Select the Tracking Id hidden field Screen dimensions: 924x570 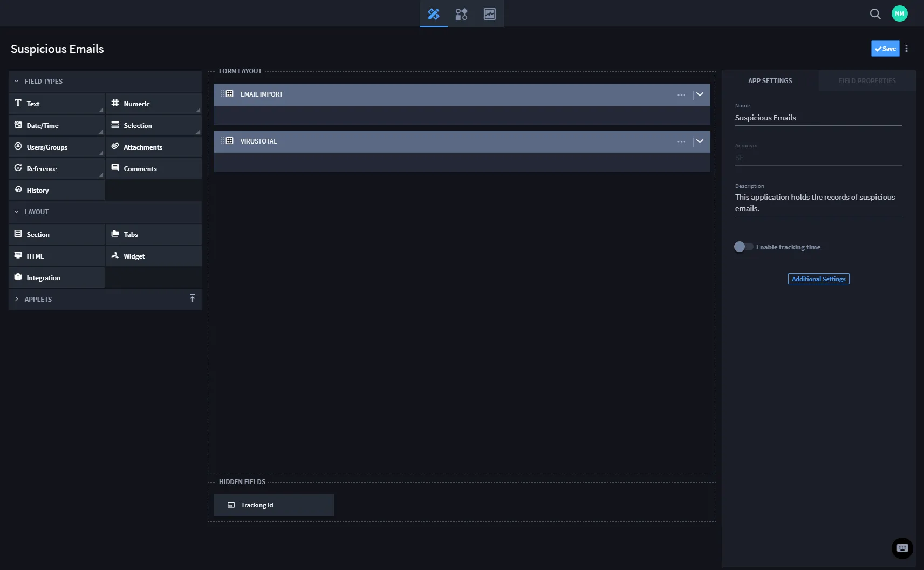[273, 505]
